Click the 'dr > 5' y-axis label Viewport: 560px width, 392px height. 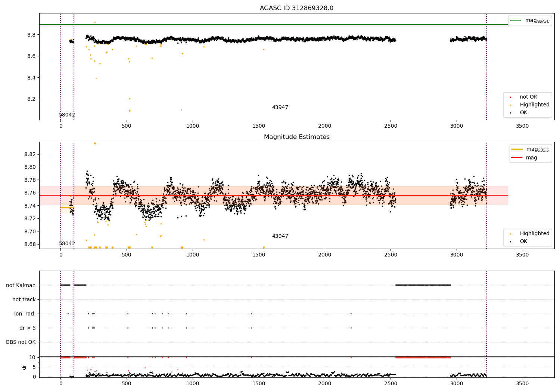pyautogui.click(x=28, y=328)
